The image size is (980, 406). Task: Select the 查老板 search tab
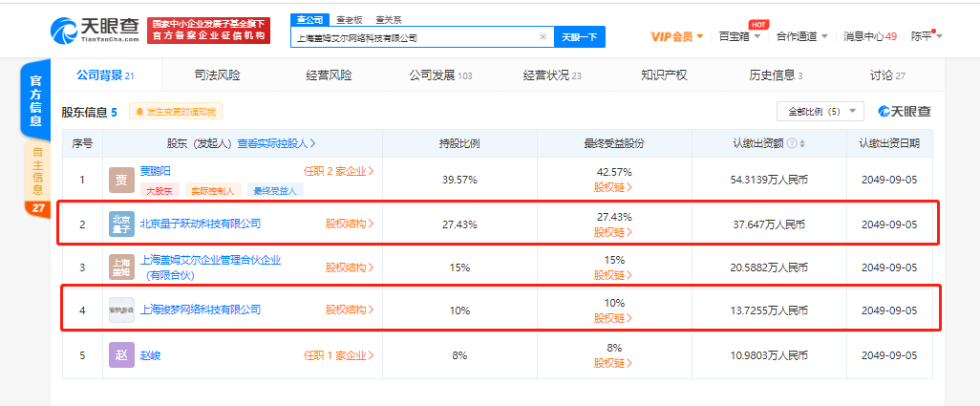click(x=349, y=20)
